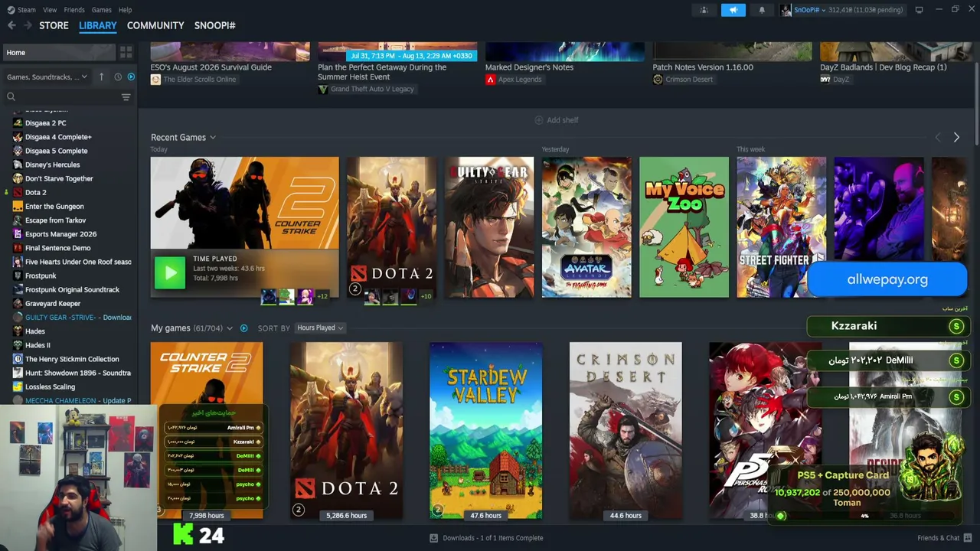Open the Help menu

pos(126,10)
